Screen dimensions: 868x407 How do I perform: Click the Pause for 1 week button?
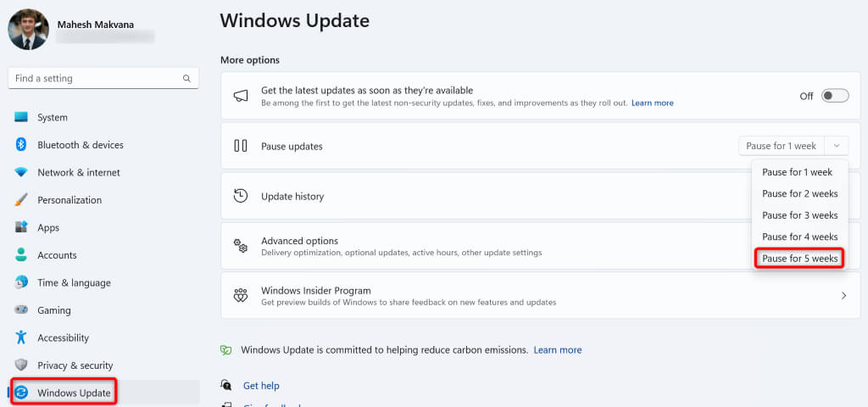coord(781,146)
